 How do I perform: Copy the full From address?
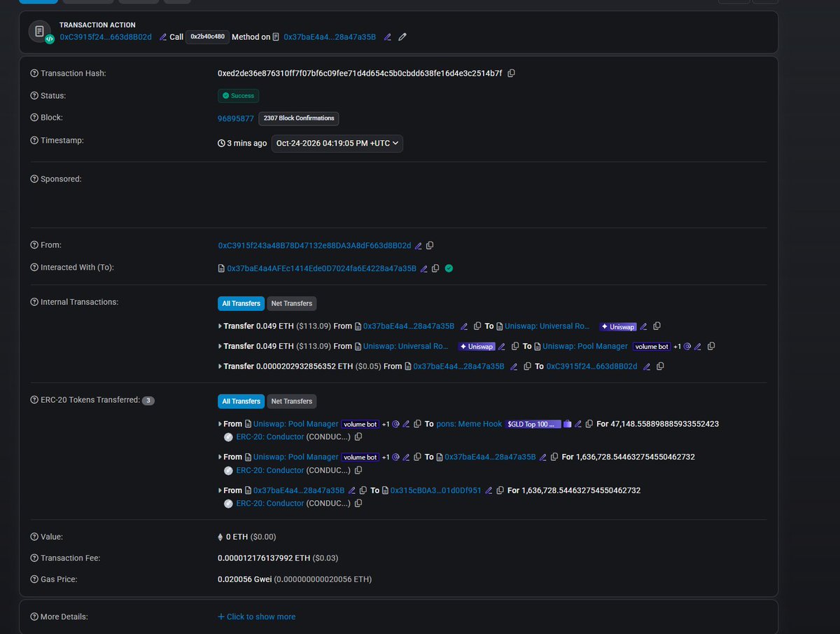click(430, 246)
